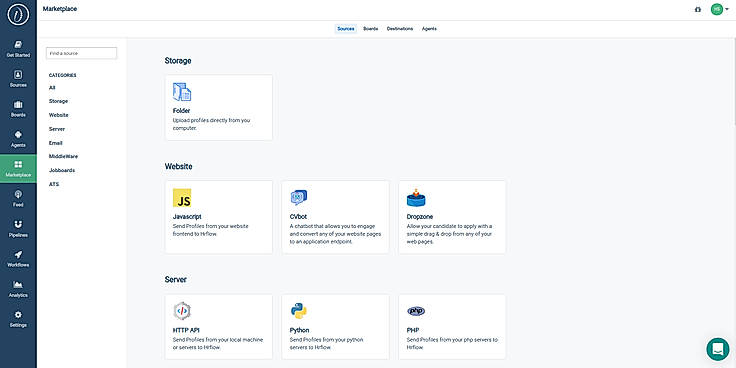736x368 pixels.
Task: Focus the Find a source field
Action: pos(81,53)
